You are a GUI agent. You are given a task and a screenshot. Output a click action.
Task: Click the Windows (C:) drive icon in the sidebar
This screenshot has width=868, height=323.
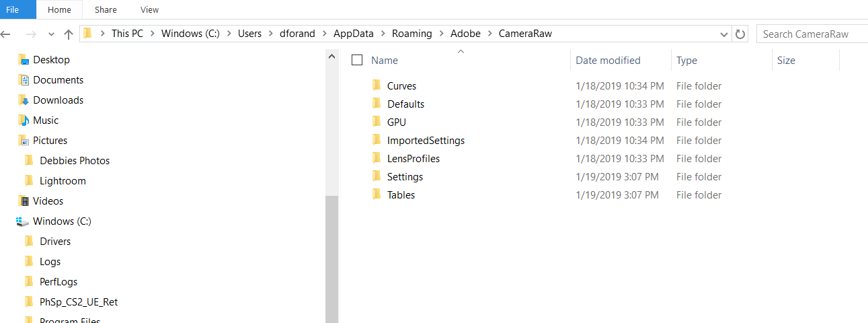pos(24,221)
